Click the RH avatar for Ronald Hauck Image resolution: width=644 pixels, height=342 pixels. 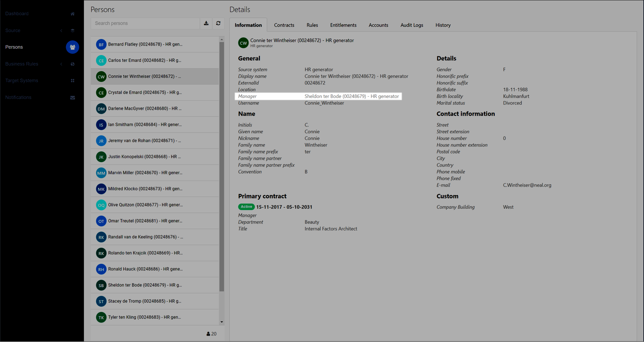(101, 269)
